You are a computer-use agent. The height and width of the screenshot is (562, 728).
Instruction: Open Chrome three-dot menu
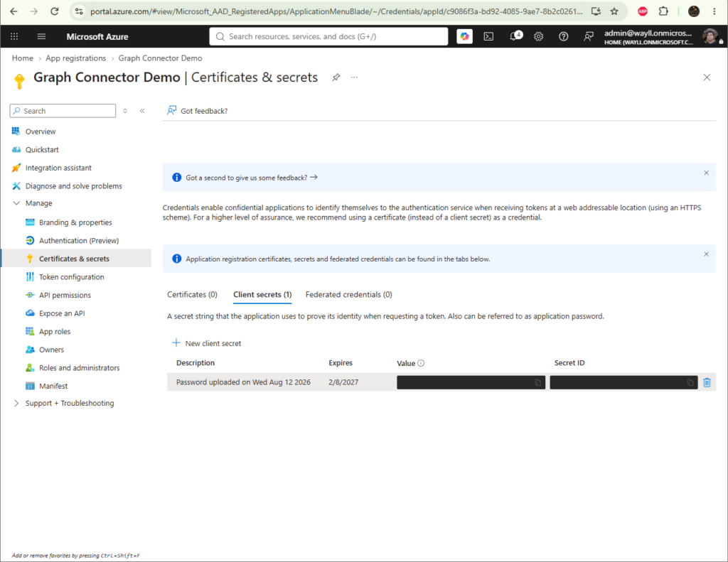[x=714, y=11]
